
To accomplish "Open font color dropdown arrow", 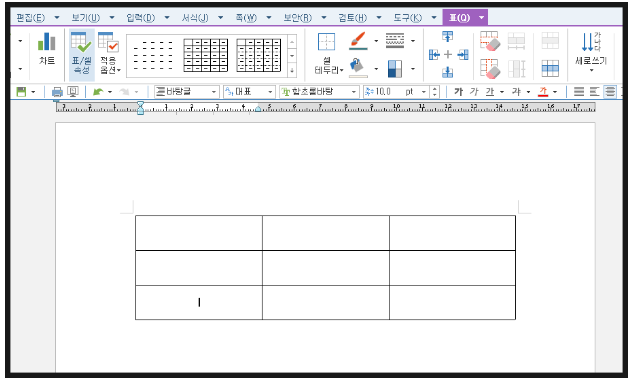I will point(555,92).
